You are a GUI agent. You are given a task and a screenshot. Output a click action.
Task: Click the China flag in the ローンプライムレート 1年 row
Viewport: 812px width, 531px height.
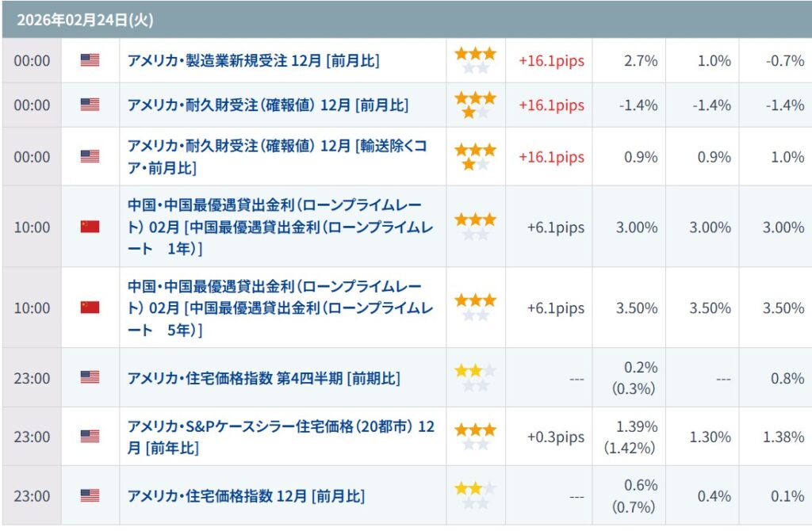(x=90, y=227)
